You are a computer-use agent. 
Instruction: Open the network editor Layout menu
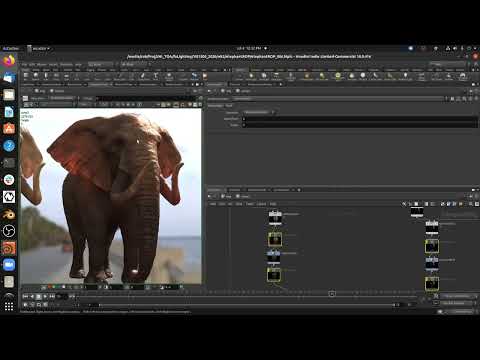pos(261,204)
